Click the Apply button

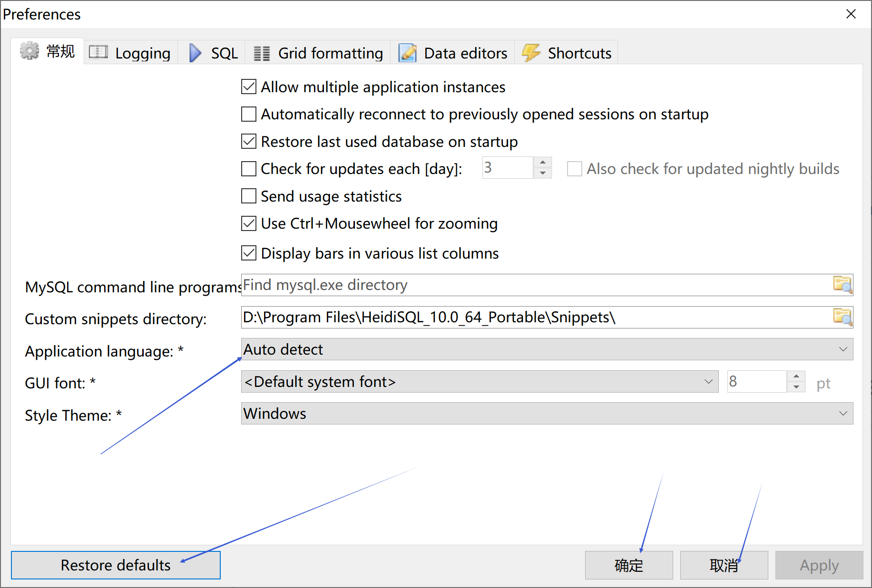(x=819, y=565)
